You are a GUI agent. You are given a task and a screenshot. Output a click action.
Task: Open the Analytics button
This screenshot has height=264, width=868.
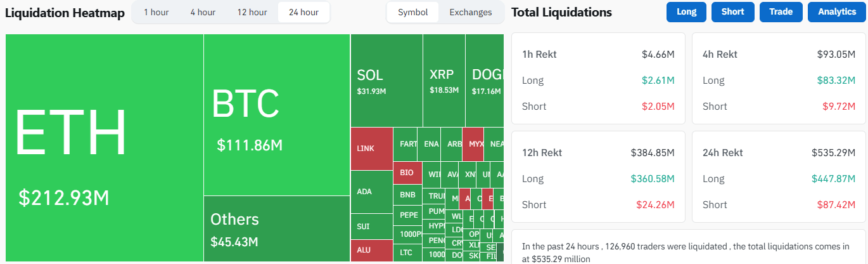tap(837, 12)
